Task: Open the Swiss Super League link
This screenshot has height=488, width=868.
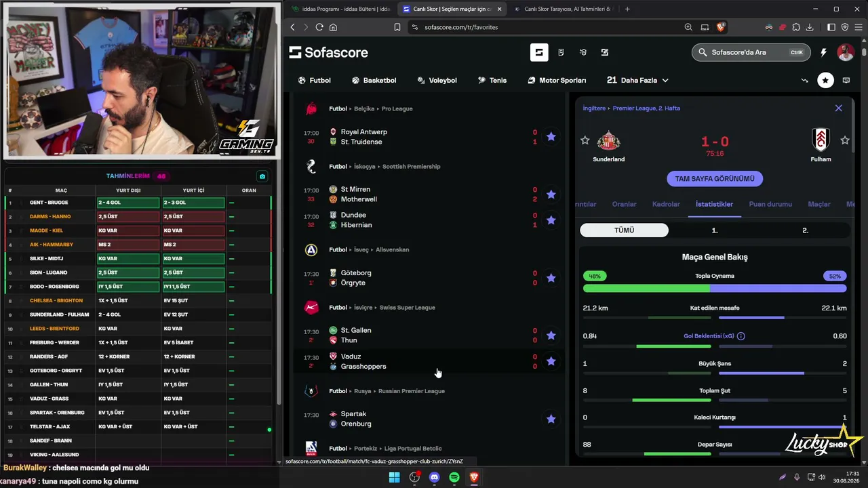Action: click(x=407, y=308)
